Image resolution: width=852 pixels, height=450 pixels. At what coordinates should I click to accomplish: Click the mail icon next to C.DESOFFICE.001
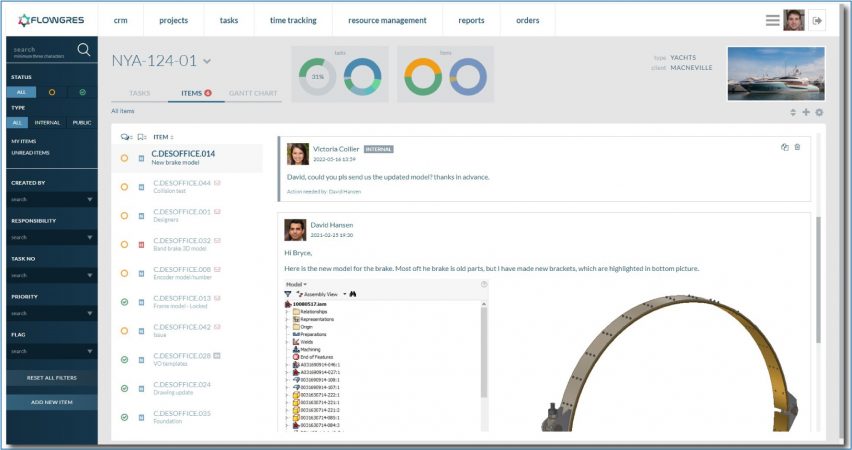pyautogui.click(x=217, y=212)
